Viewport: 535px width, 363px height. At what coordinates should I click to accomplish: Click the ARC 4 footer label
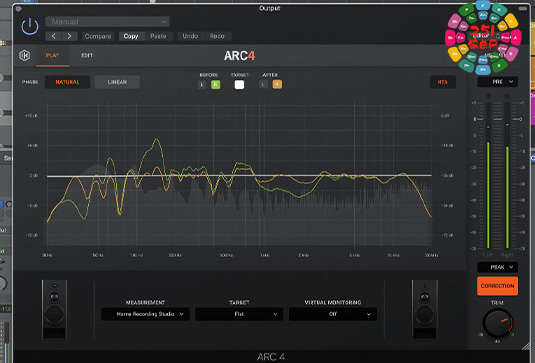271,357
